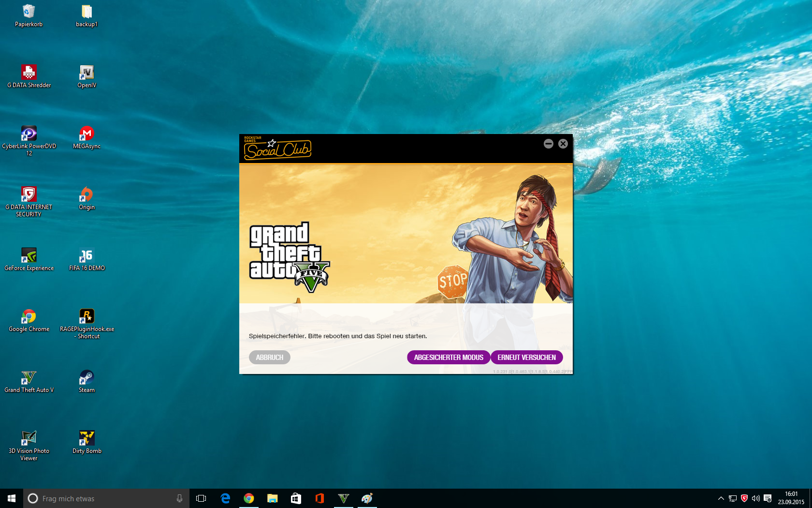Select the 3D Vision Photo Viewer shortcut
The width and height of the screenshot is (812, 508).
pos(29,446)
